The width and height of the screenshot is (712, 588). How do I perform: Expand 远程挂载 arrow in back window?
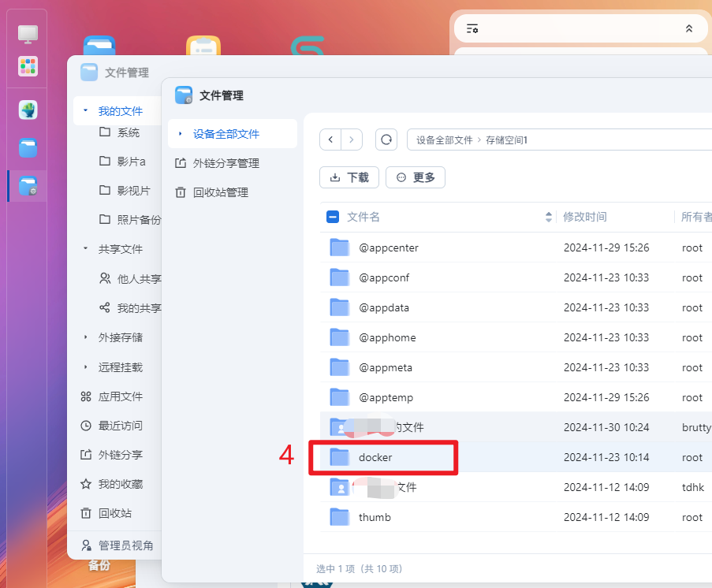(x=85, y=367)
